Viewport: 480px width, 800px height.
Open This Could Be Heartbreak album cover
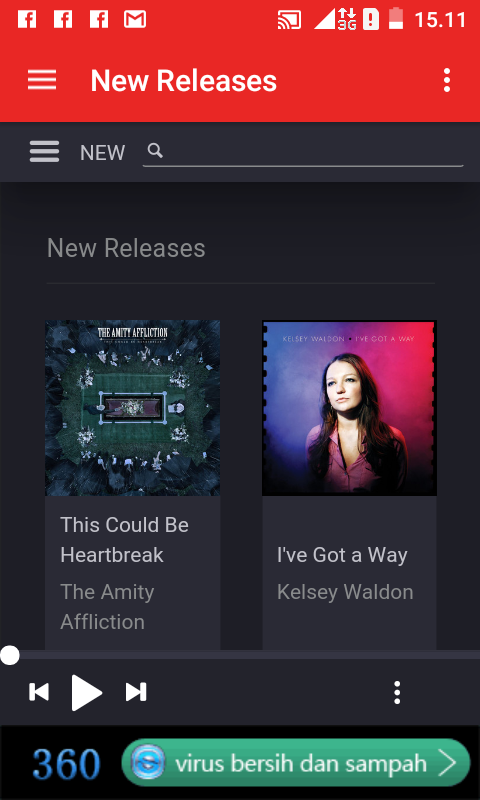(x=133, y=408)
